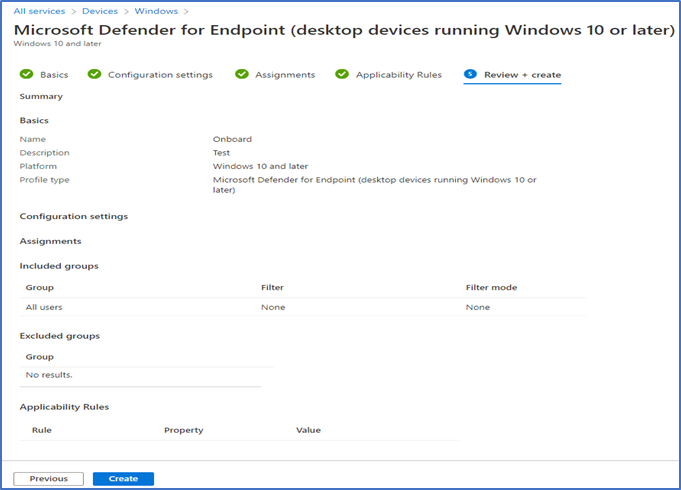Open the All services breadcrumb link

(39, 11)
